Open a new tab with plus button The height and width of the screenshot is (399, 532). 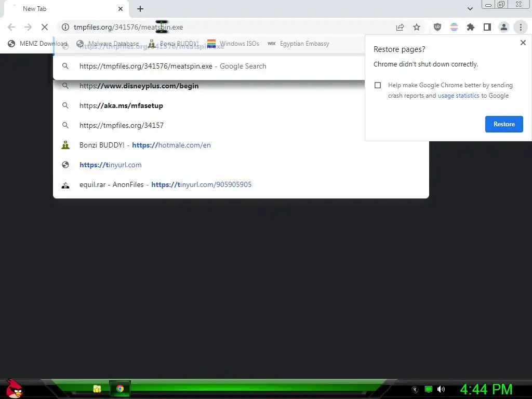tap(140, 9)
